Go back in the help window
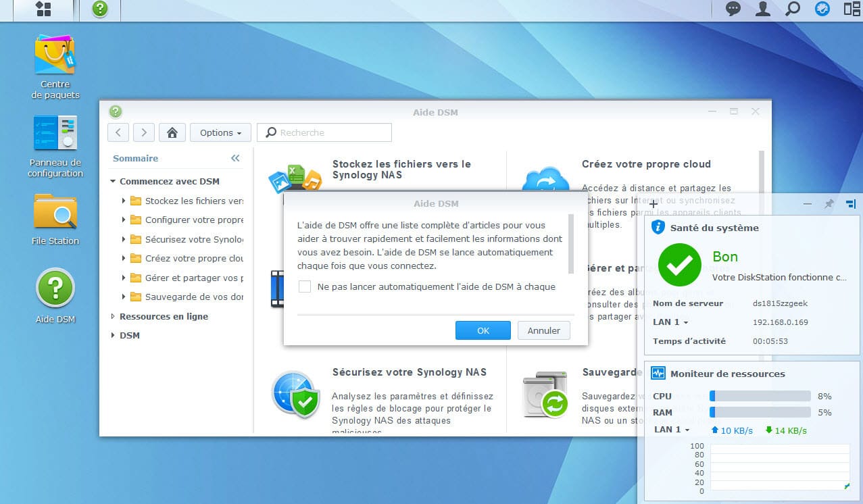Image resolution: width=863 pixels, height=504 pixels. pyautogui.click(x=118, y=132)
